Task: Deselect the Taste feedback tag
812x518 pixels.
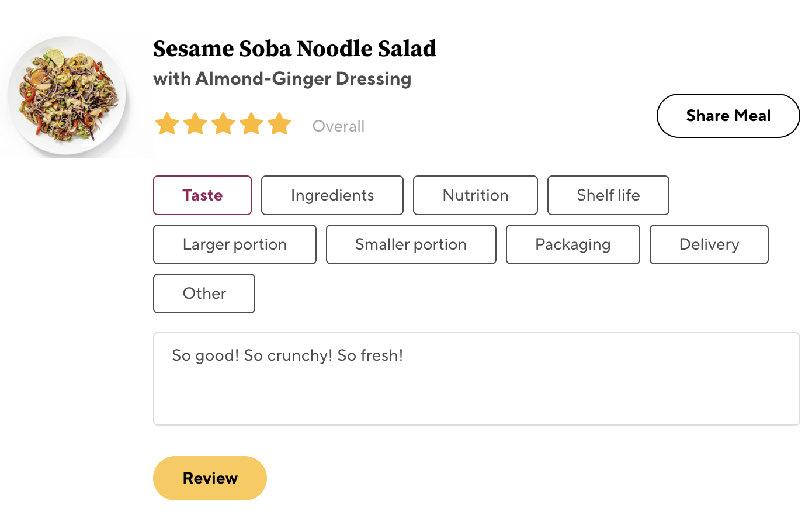Action: 202,195
